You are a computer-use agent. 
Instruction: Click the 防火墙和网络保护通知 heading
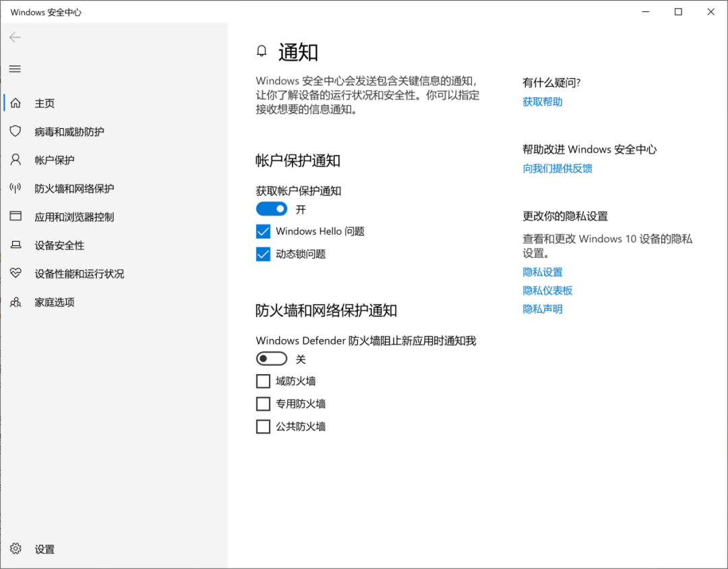[326, 310]
